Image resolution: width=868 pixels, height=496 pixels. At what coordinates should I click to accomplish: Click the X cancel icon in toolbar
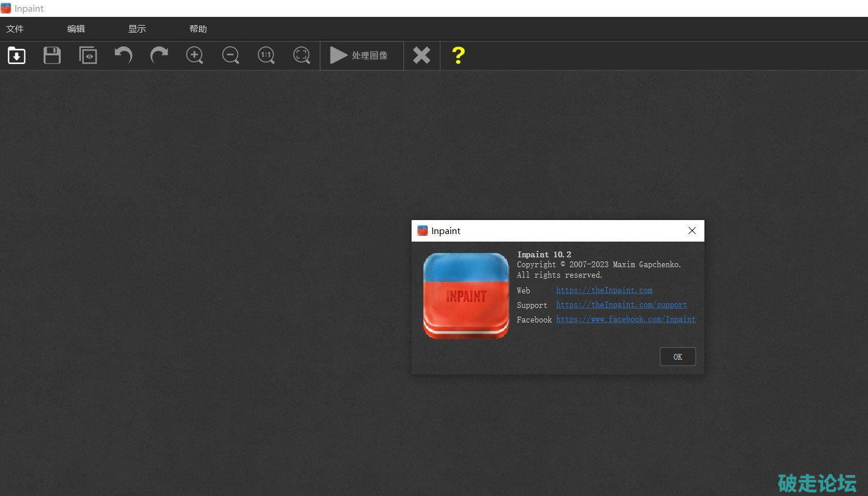421,55
